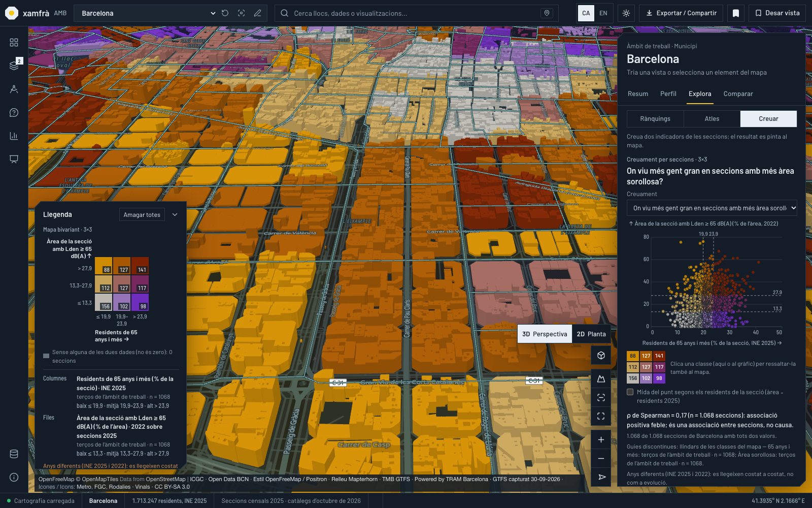Image resolution: width=812 pixels, height=508 pixels.
Task: Open the Creuament question dropdown
Action: (712, 208)
